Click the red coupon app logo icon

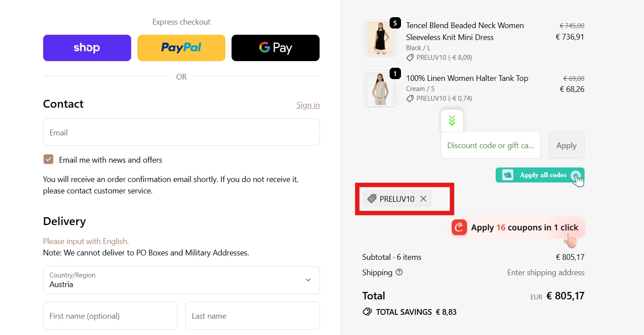(x=459, y=227)
